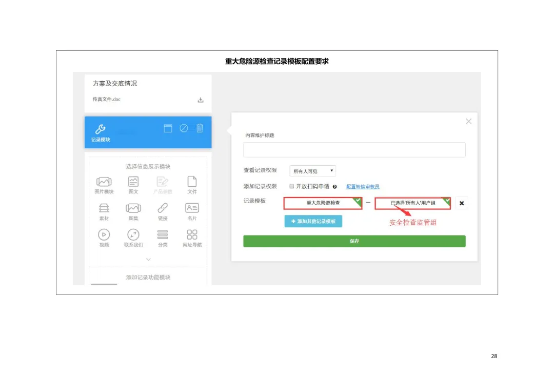
Task: Click the window layout icon in blue bar
Action: tap(168, 128)
